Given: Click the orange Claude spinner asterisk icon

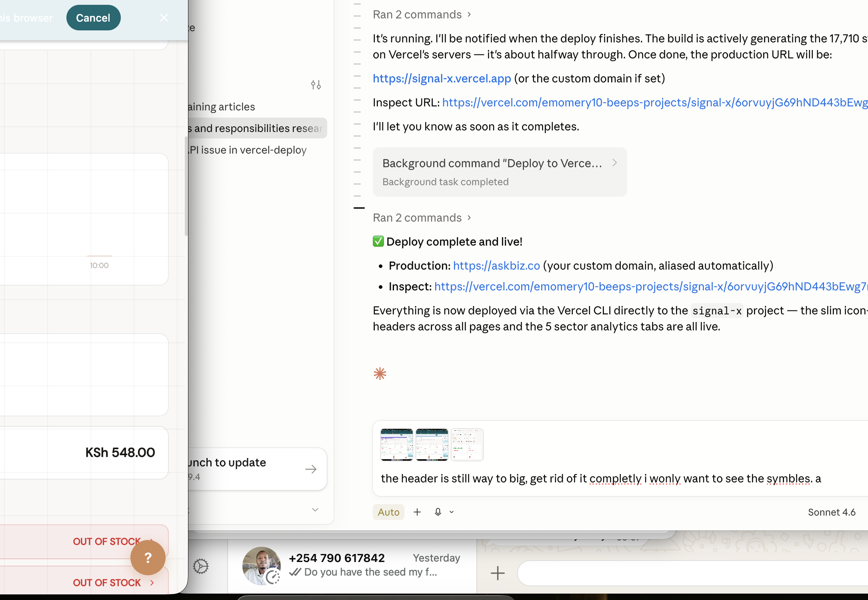Looking at the screenshot, I should (380, 374).
